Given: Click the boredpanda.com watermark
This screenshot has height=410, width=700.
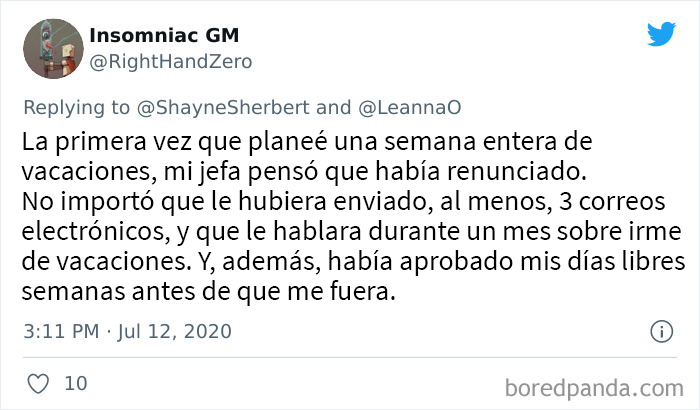Looking at the screenshot, I should point(594,388).
